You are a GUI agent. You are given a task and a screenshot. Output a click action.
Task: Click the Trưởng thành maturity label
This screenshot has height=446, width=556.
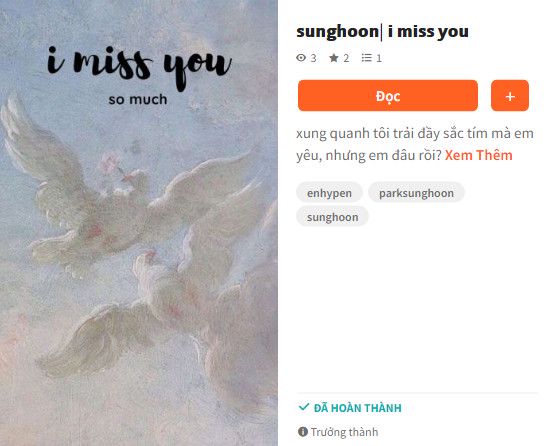[x=344, y=432]
